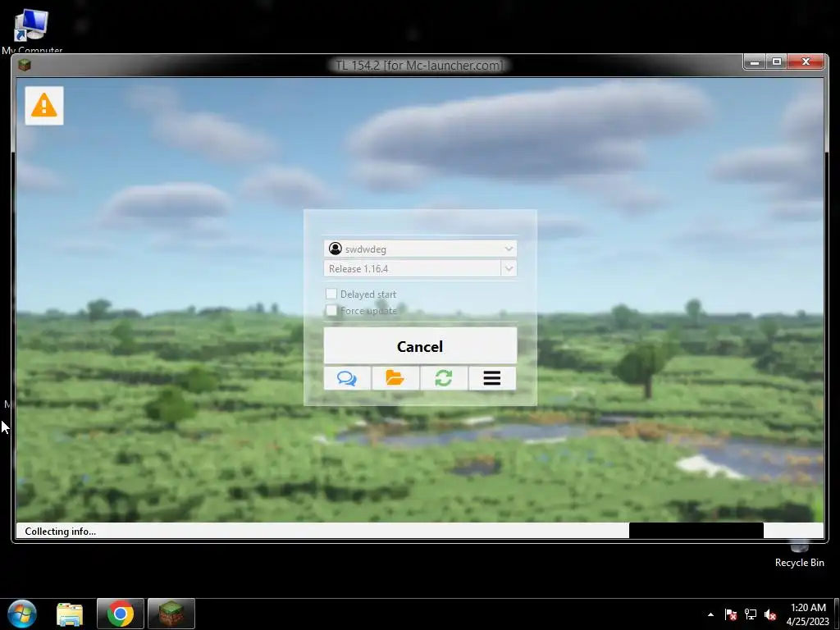Open the orange warning notification icon
The image size is (840, 630).
[x=44, y=106]
